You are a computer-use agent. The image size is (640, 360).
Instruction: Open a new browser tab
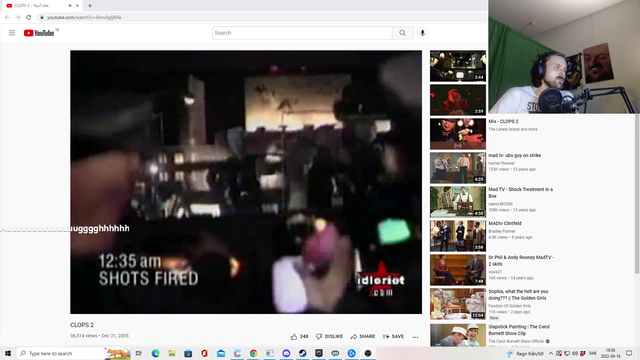pyautogui.click(x=90, y=6)
